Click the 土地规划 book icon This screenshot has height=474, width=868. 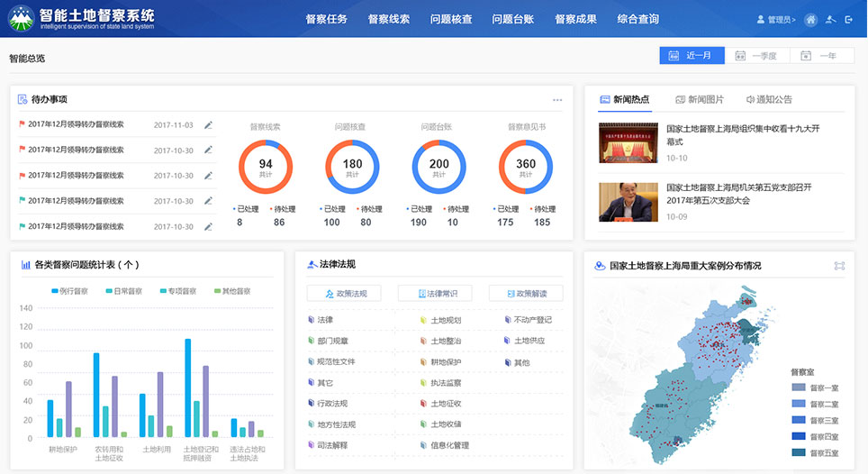tap(423, 320)
